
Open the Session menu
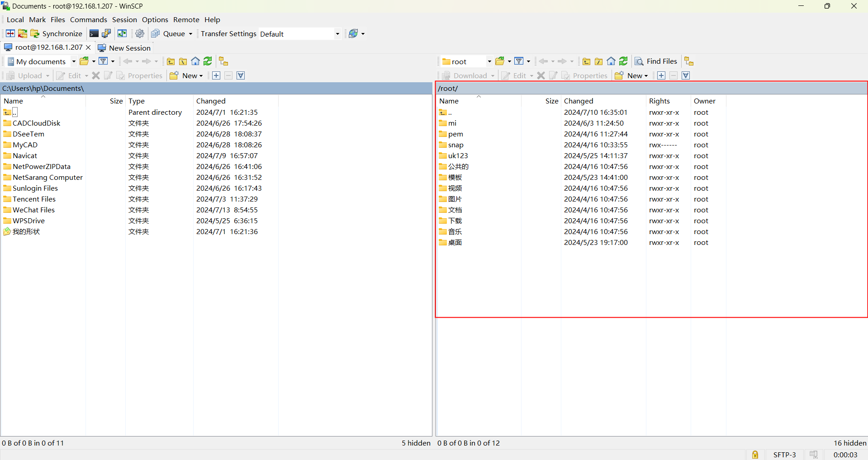click(124, 19)
